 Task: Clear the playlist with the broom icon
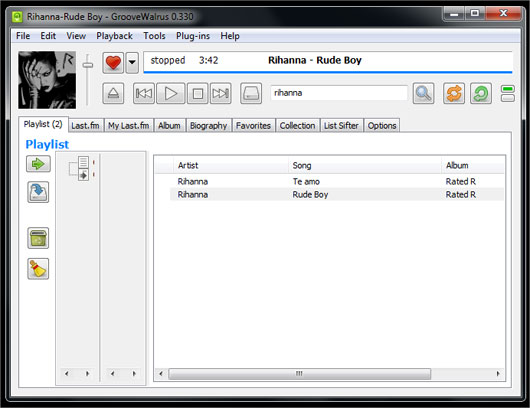click(38, 269)
